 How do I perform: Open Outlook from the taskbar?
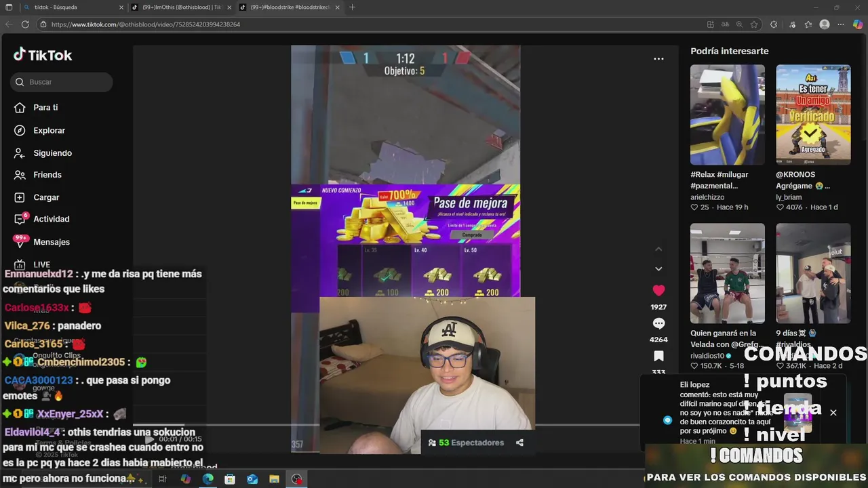click(252, 479)
